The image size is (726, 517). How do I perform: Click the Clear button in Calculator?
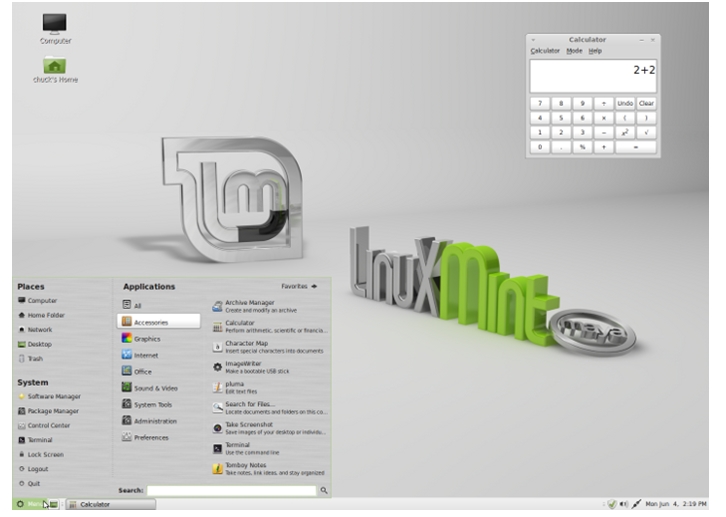click(x=646, y=103)
